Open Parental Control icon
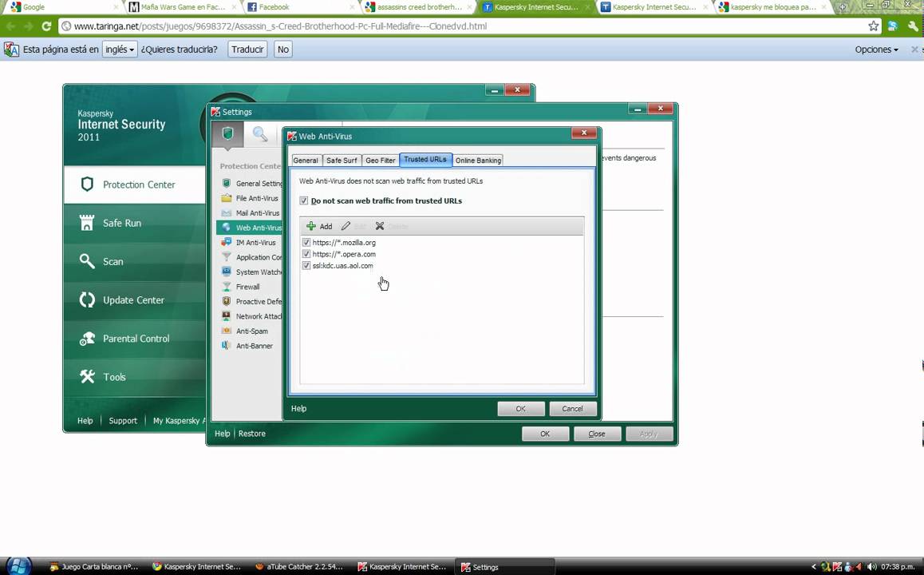 87,339
